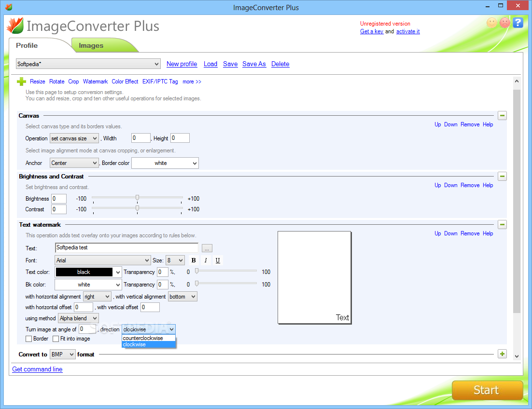
Task: Click the Bk color transparency slider thumb
Action: click(196, 284)
